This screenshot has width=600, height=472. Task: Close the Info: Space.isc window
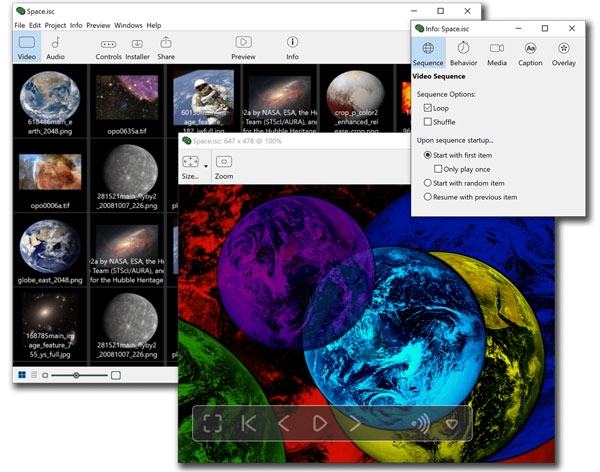[572, 28]
